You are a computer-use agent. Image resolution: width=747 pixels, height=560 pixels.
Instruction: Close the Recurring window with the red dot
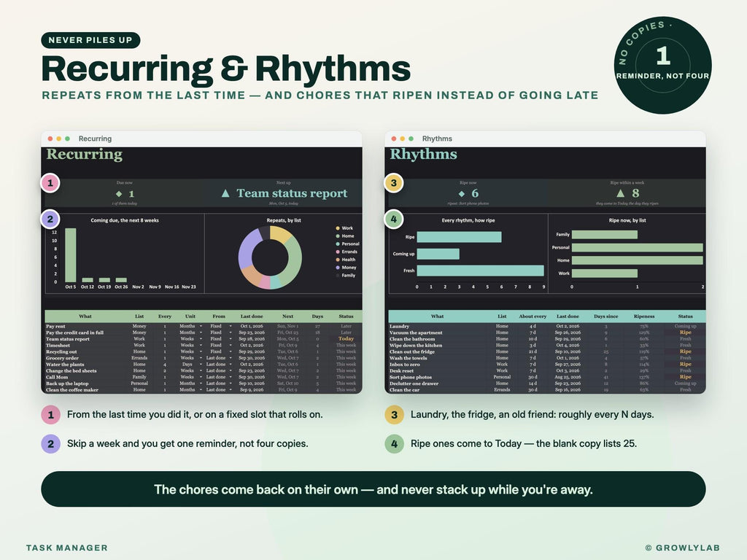(50, 139)
